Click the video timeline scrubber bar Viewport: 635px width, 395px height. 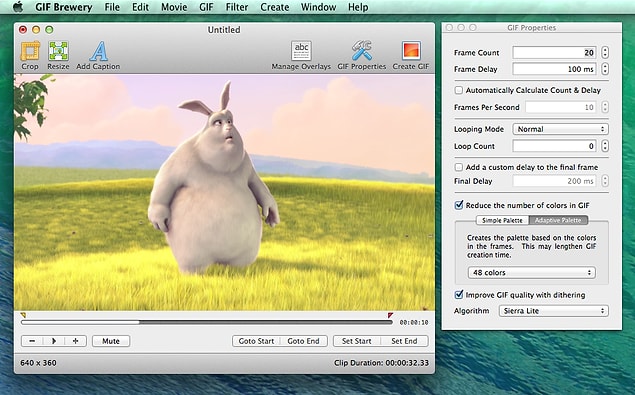coord(207,322)
